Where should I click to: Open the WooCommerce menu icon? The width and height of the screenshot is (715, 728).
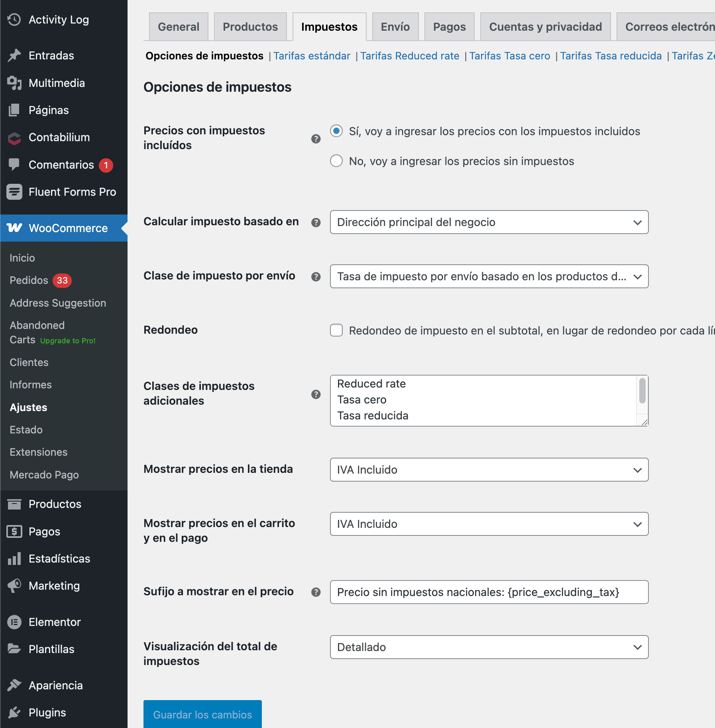(x=14, y=228)
